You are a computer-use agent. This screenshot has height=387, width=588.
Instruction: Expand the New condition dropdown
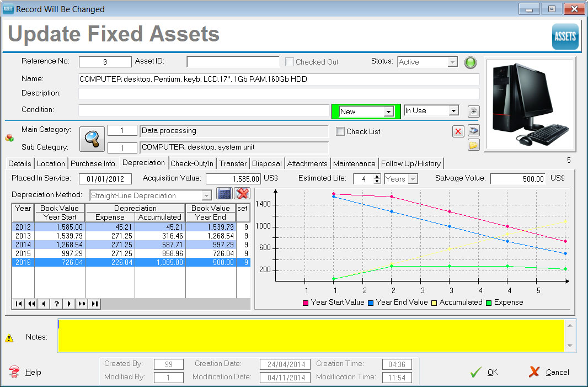point(388,112)
